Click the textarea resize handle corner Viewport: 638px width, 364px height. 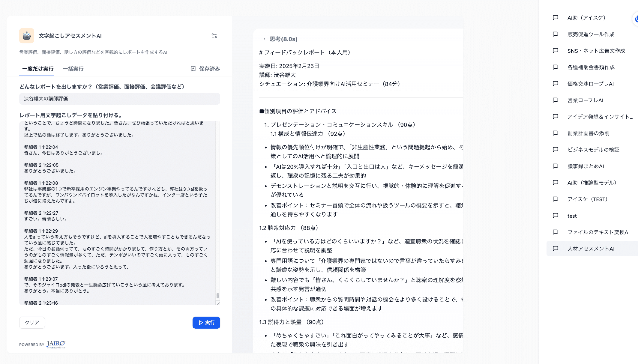tap(218, 303)
